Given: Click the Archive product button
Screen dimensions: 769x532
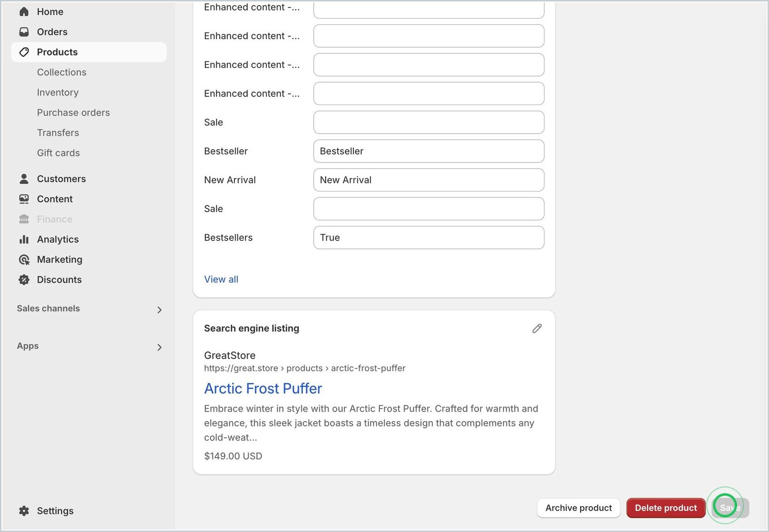Looking at the screenshot, I should pos(578,508).
